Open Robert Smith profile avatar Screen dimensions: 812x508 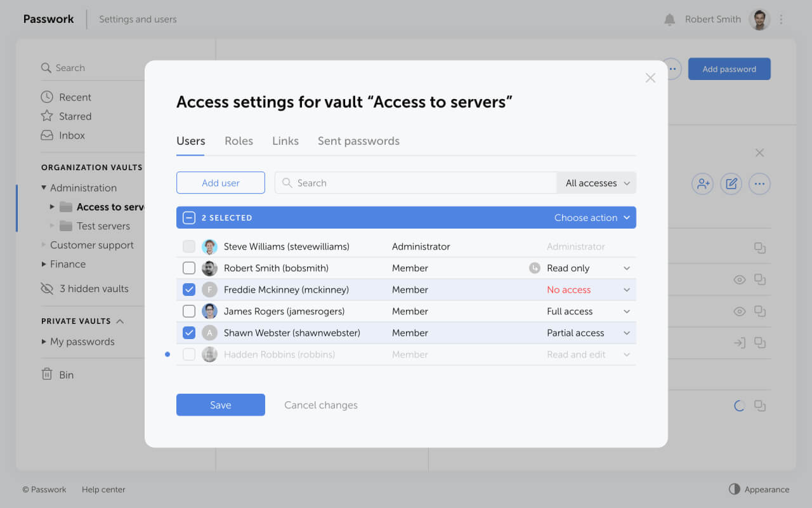[759, 20]
